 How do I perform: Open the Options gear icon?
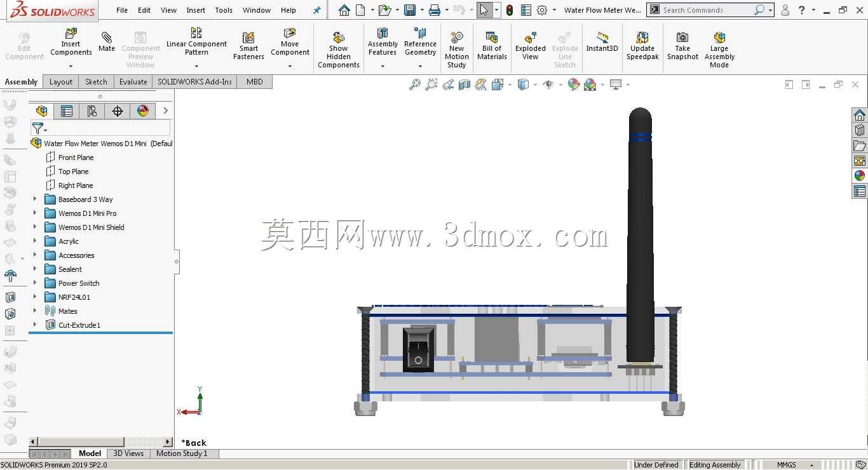coord(542,10)
